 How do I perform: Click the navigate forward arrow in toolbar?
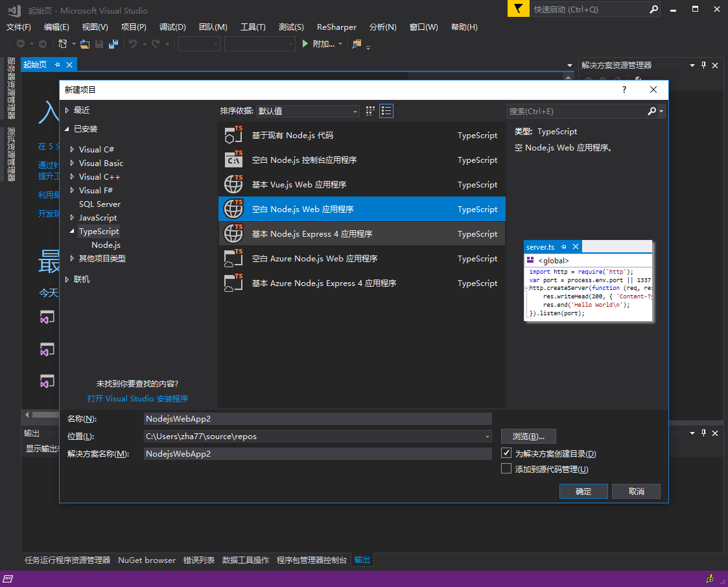coord(43,43)
